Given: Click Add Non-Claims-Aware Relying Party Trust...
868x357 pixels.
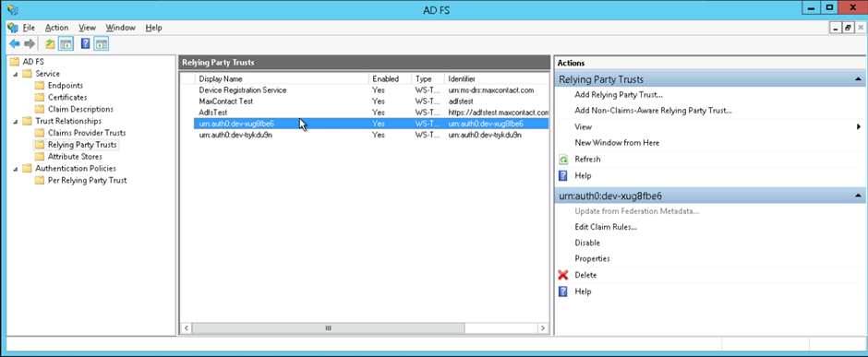Looking at the screenshot, I should (x=653, y=111).
